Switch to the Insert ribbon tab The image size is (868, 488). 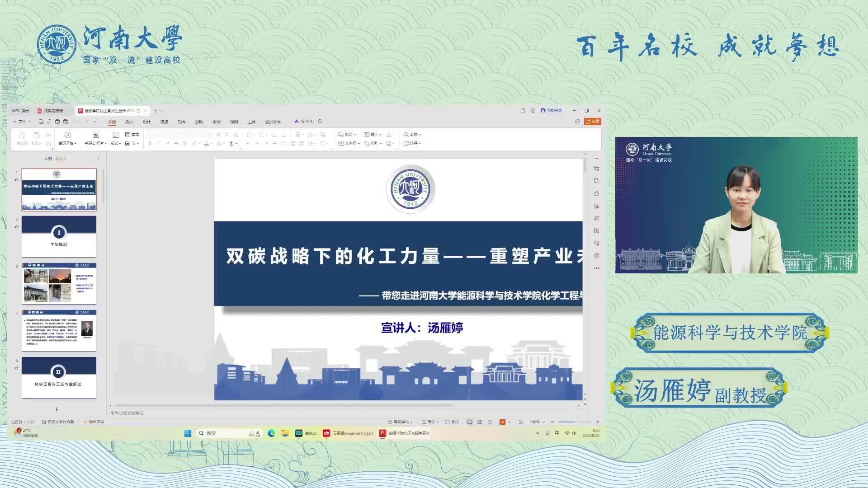(x=129, y=122)
